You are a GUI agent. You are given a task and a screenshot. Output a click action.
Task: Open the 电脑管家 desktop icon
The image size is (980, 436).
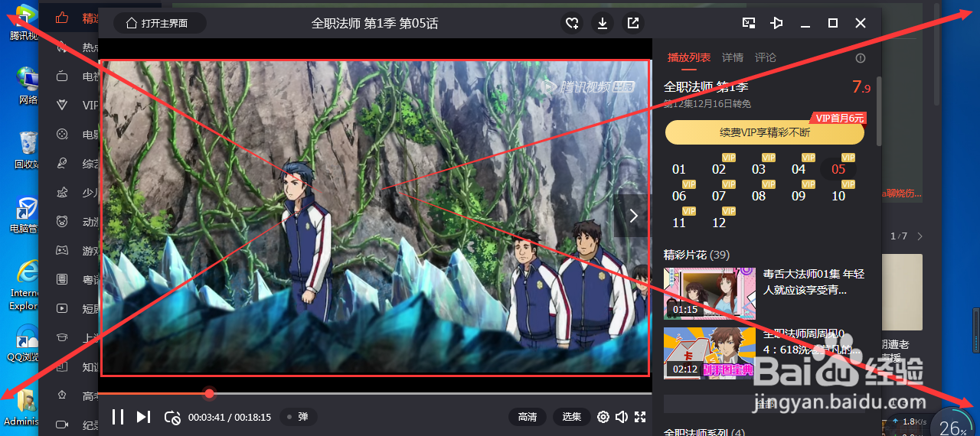click(27, 214)
